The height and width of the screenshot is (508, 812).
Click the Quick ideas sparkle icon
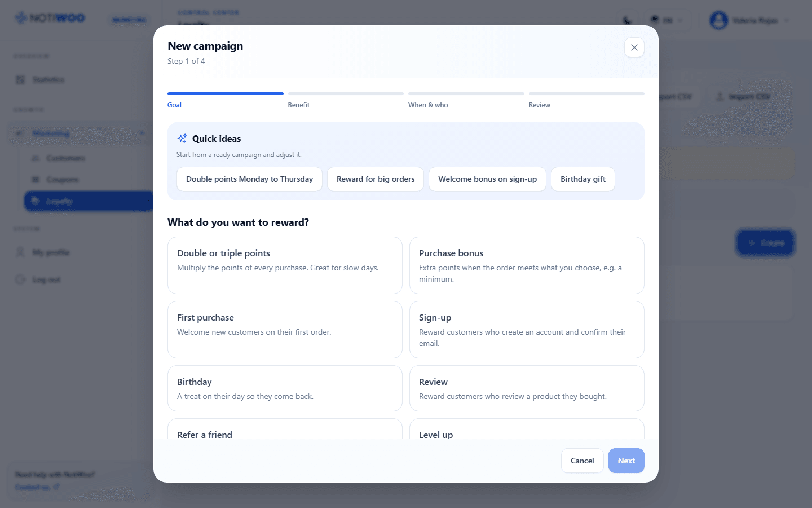(x=182, y=138)
